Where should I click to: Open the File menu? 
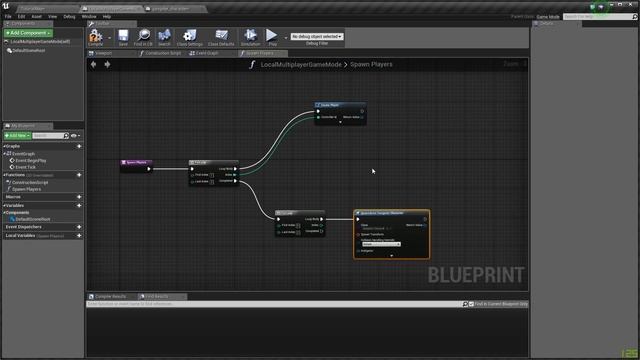pos(8,17)
